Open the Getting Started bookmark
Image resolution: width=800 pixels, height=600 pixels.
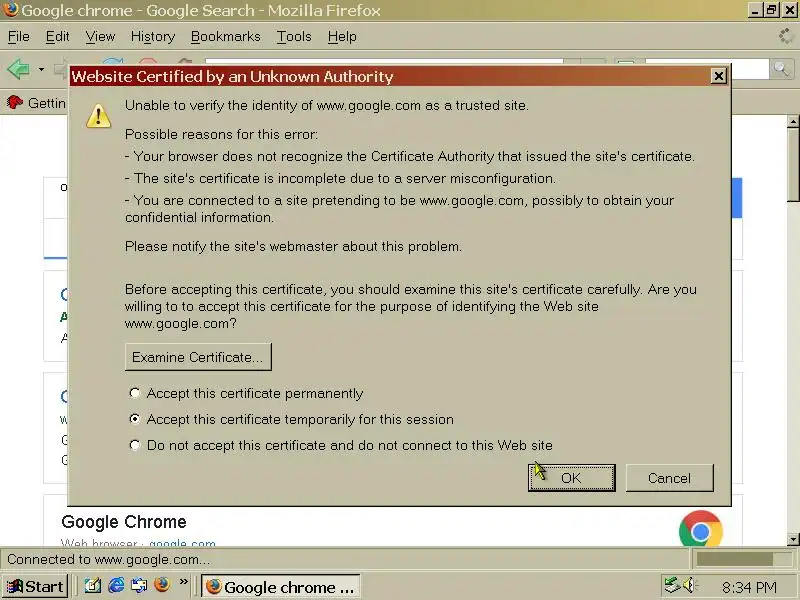[x=36, y=103]
